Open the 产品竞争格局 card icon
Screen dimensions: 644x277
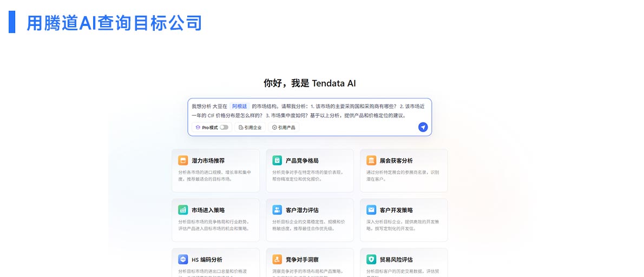coord(277,161)
